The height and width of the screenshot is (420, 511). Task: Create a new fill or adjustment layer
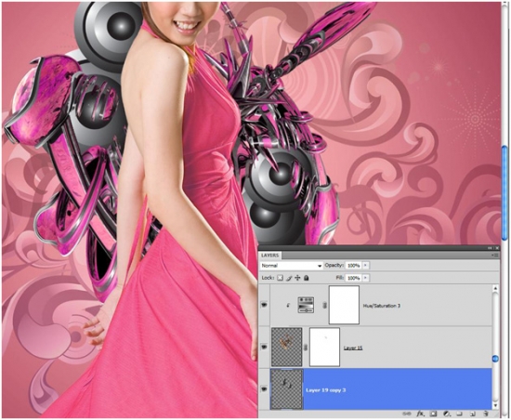pyautogui.click(x=447, y=413)
